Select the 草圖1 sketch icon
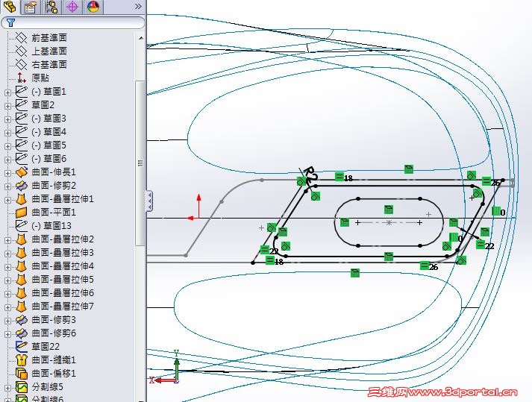The height and width of the screenshot is (402, 532). 22,91
